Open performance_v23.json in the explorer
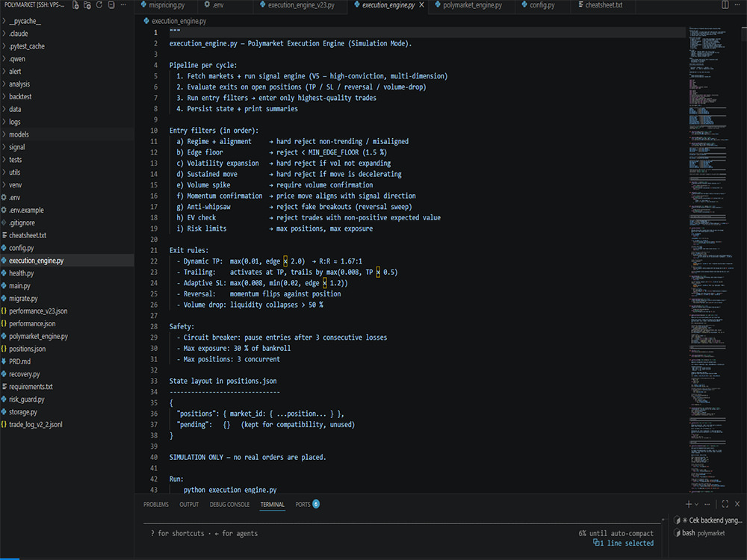The width and height of the screenshot is (747, 560). (x=67, y=311)
